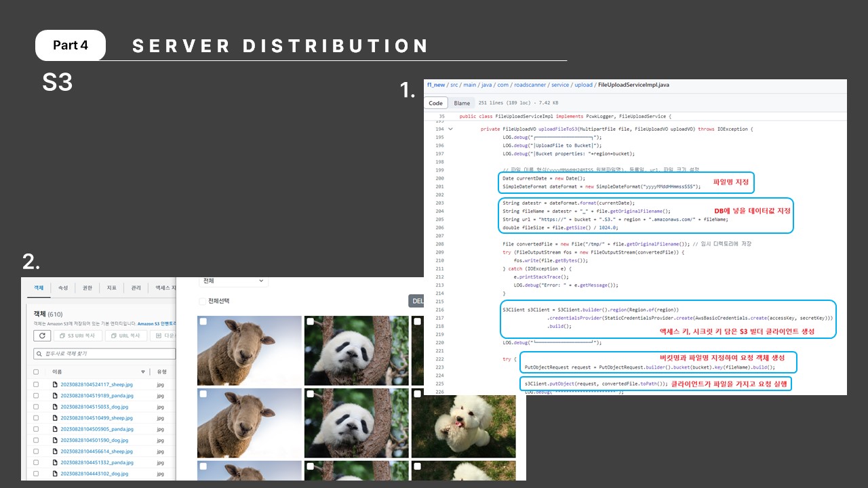Click the file icon beside 20230828104505905_panda.jpg
This screenshot has width=868, height=488.
click(x=55, y=429)
